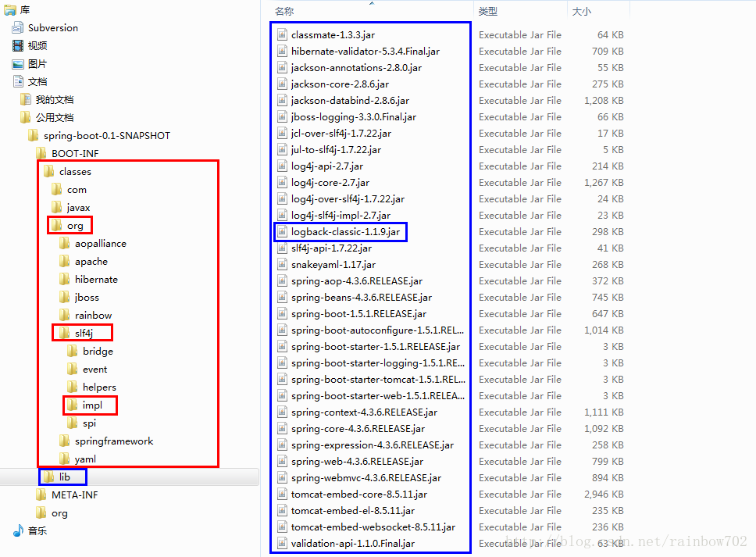
Task: Select the apache folder
Action: coord(91,262)
